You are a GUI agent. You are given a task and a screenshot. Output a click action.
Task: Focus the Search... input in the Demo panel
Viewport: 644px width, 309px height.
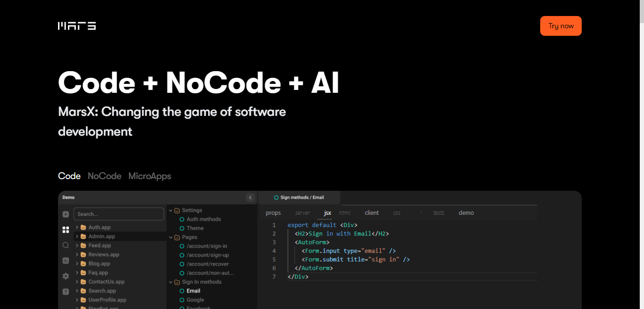coord(118,214)
